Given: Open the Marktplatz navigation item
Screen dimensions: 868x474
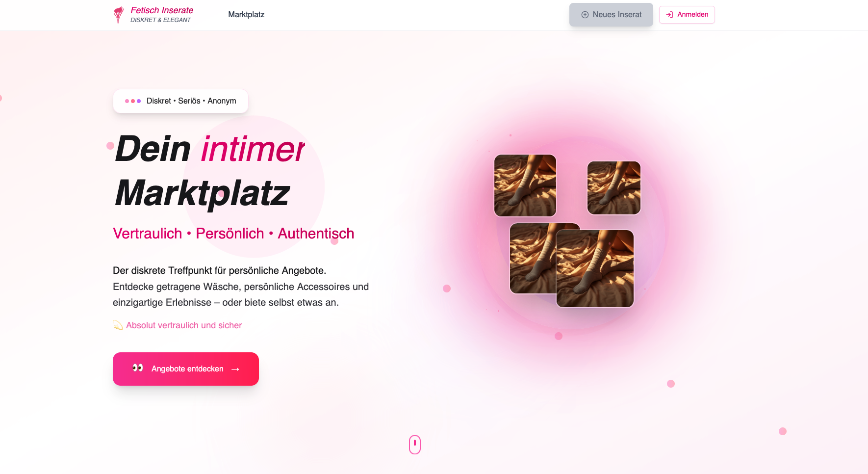Looking at the screenshot, I should click(x=246, y=15).
